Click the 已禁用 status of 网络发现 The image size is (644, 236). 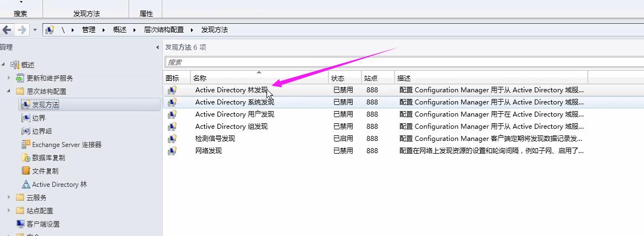coord(343,150)
